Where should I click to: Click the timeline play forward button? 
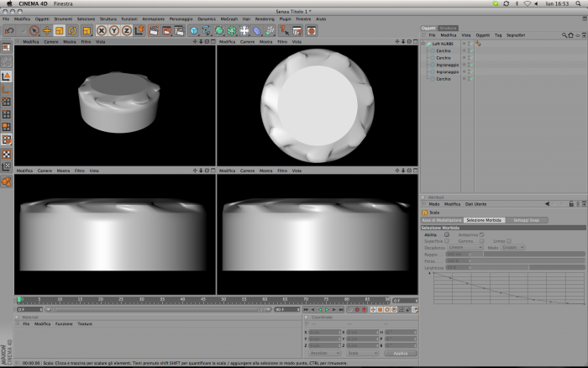tap(327, 310)
